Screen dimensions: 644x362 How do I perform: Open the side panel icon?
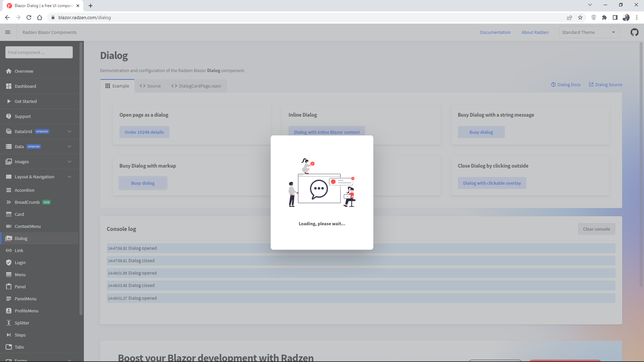[x=615, y=17]
